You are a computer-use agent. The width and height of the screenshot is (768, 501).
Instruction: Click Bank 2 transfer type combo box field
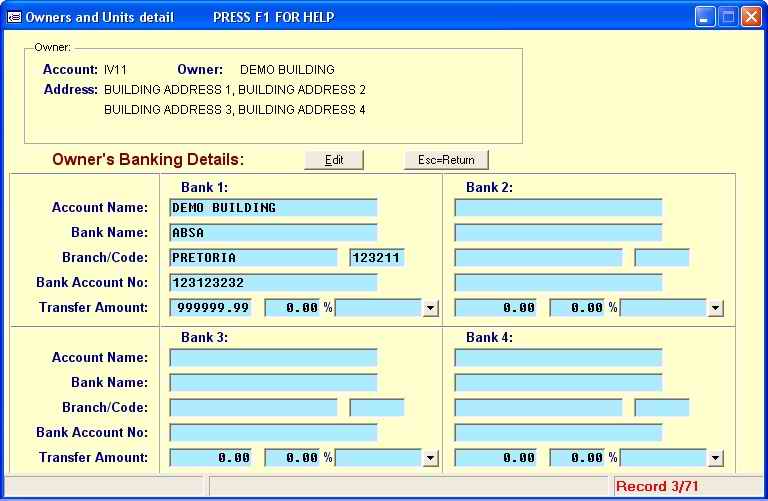(664, 308)
